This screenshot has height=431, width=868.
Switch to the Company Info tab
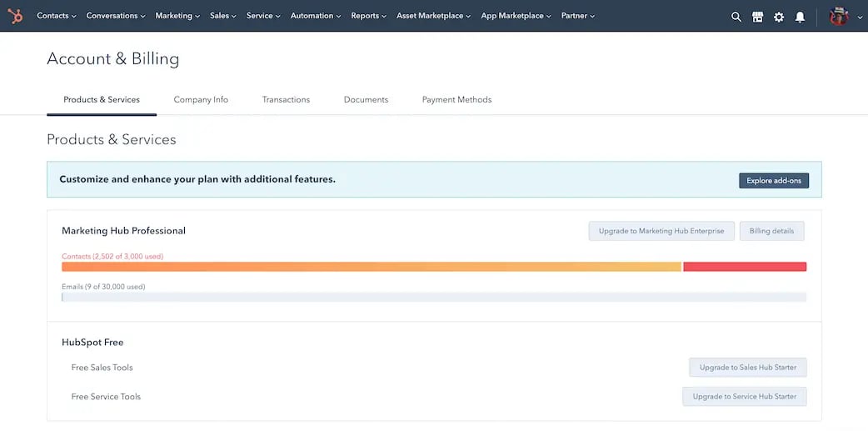pyautogui.click(x=201, y=100)
